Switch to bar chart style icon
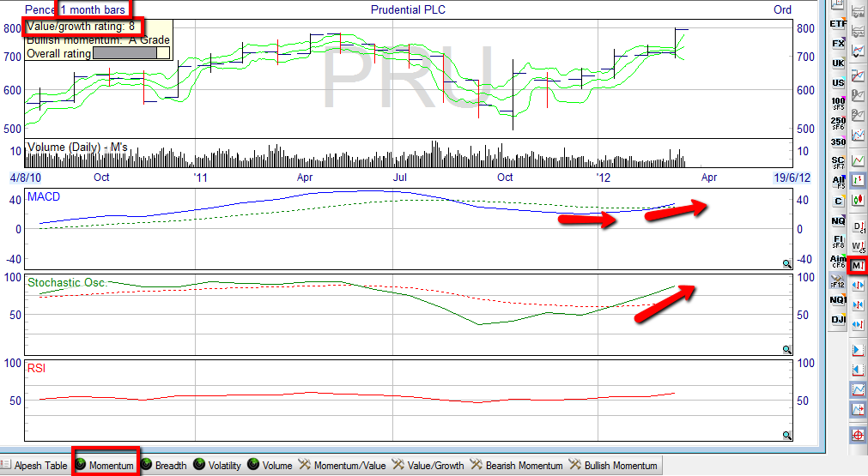Screen dimensions: 868x476 (x=858, y=180)
